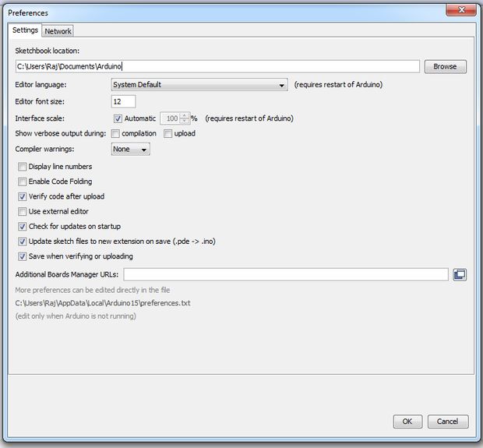Click the 'Interface scale:' label

(x=40, y=118)
